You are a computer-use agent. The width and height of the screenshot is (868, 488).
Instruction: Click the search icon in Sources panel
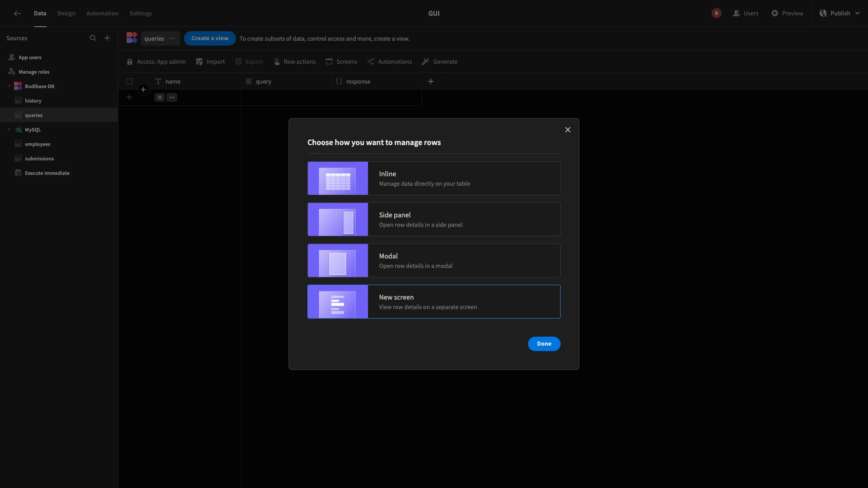[x=93, y=38]
